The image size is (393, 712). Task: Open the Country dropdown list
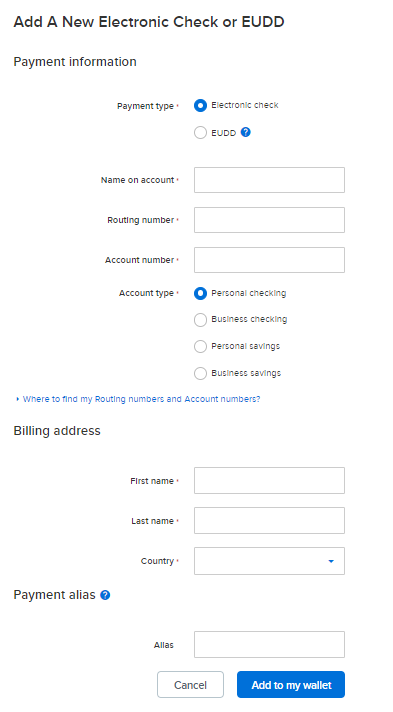269,561
